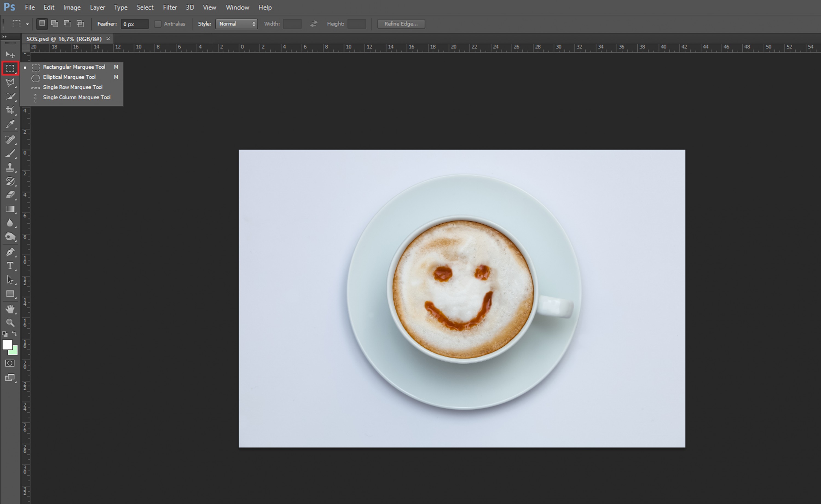Choose Single Column Marquee Tool

[71, 98]
